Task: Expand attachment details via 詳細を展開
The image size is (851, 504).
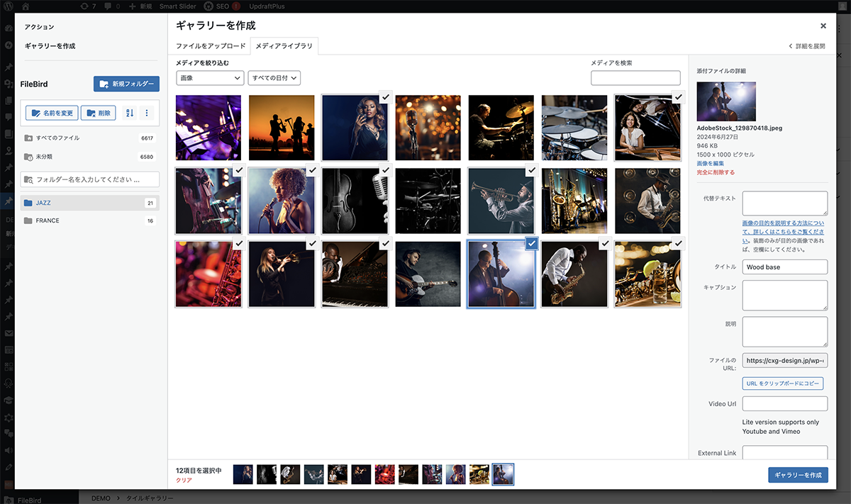Action: [x=807, y=46]
